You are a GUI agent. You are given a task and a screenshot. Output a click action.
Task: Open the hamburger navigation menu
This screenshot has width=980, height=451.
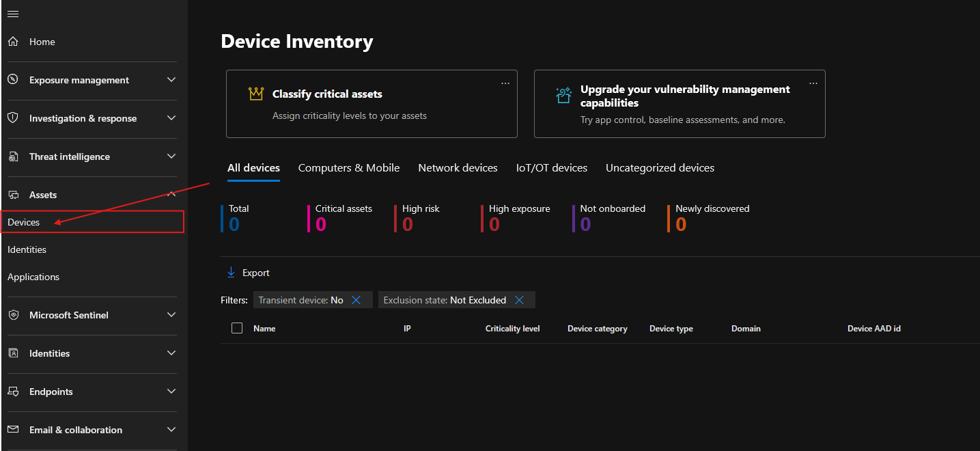(x=13, y=14)
